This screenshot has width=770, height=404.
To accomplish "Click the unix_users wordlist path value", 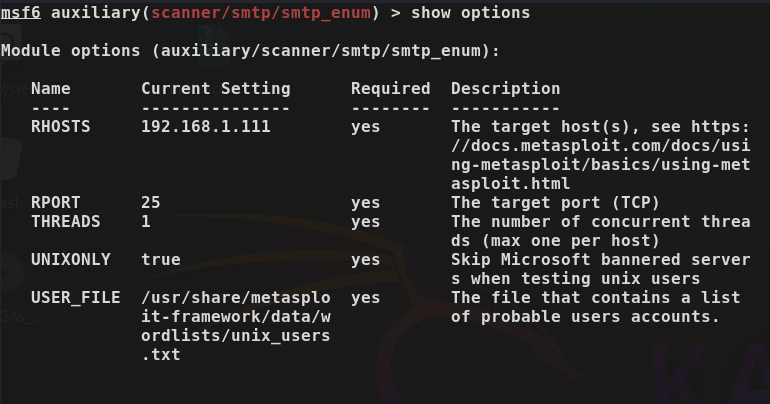I will pos(236,326).
